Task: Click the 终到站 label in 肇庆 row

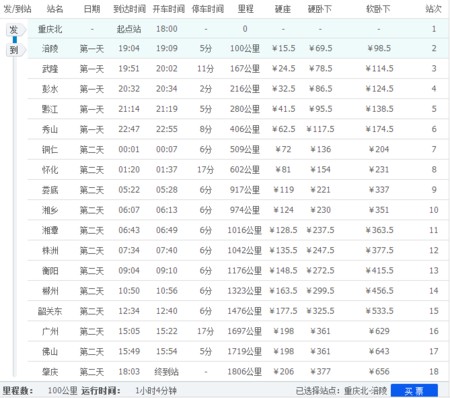Action: click(x=166, y=372)
